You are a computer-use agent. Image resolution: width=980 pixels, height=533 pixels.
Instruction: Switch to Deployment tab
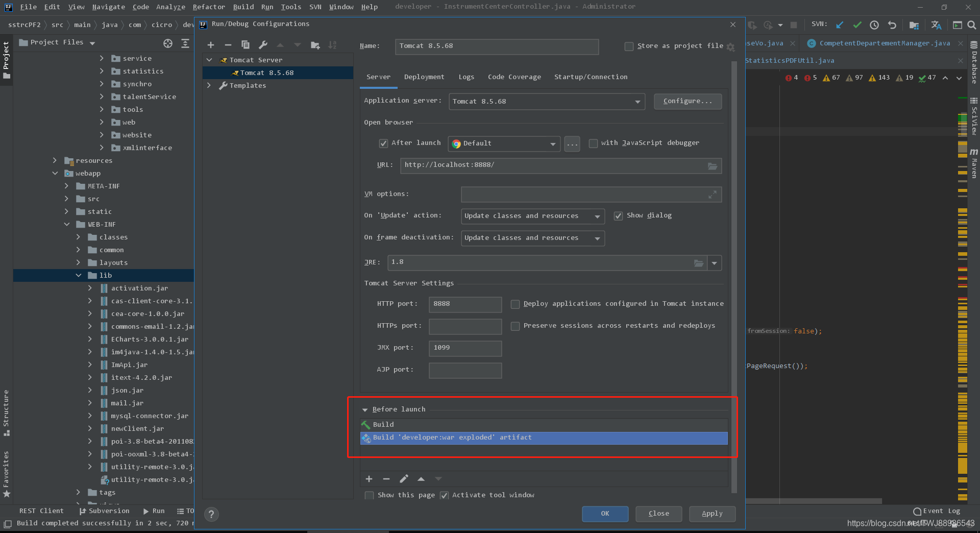pos(424,77)
